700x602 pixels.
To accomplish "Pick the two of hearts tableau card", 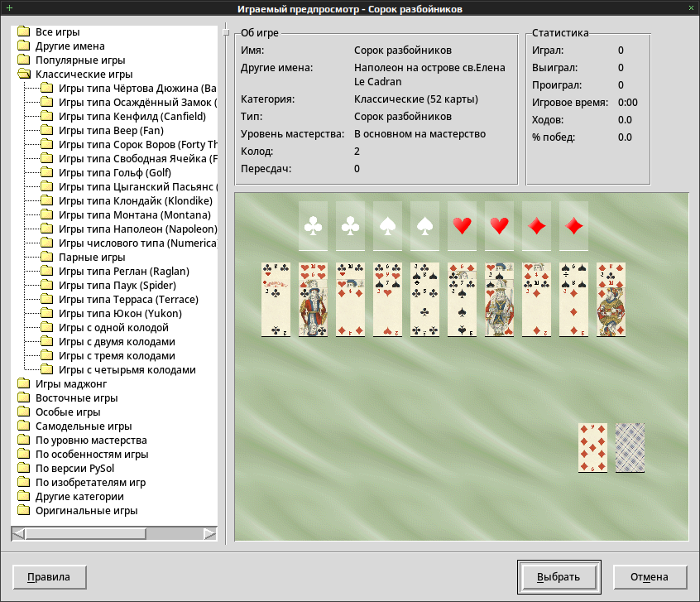I will click(x=387, y=311).
